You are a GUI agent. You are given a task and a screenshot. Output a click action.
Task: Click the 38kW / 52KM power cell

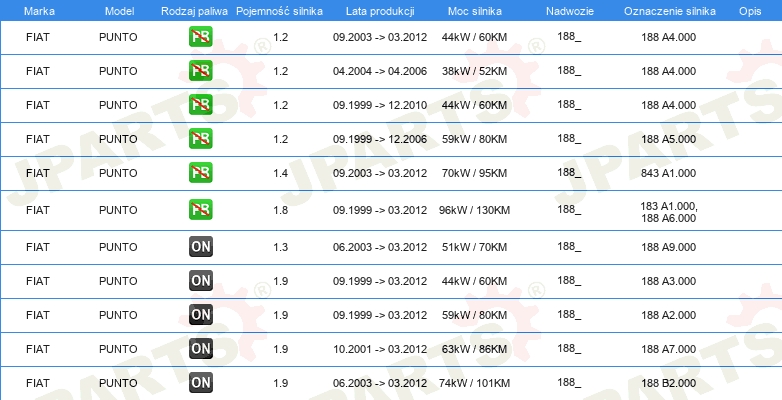(x=474, y=71)
